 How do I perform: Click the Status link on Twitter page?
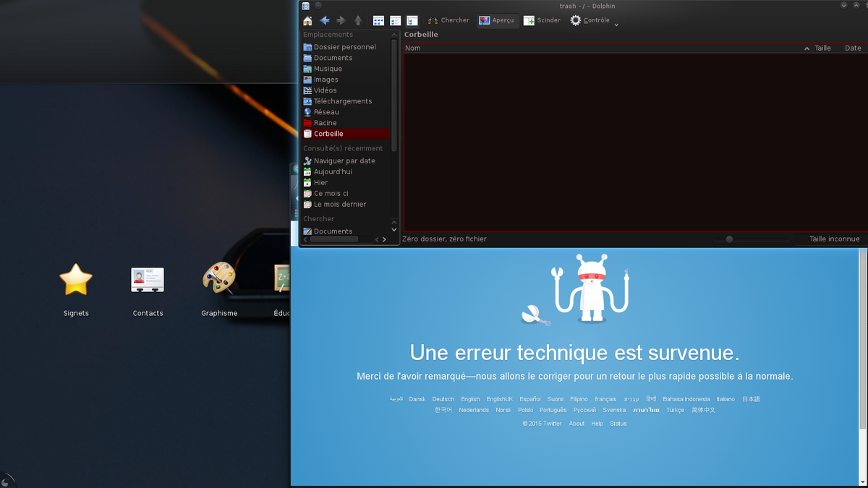click(618, 424)
